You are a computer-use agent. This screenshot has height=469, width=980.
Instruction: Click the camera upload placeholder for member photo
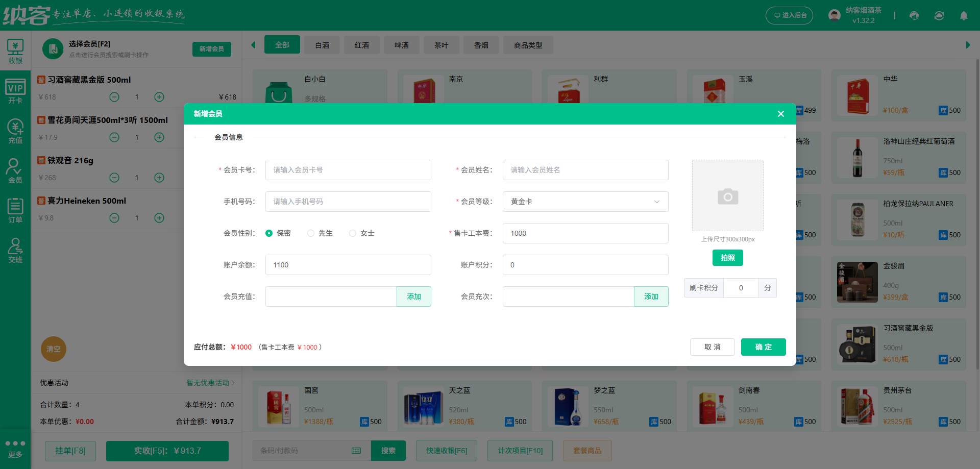pyautogui.click(x=727, y=195)
